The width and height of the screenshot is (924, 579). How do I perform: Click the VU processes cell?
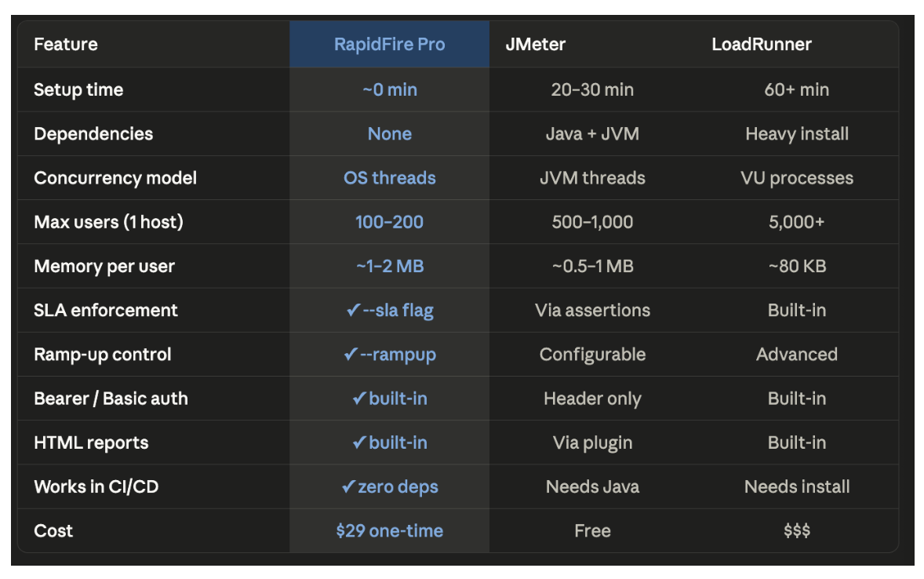click(797, 178)
